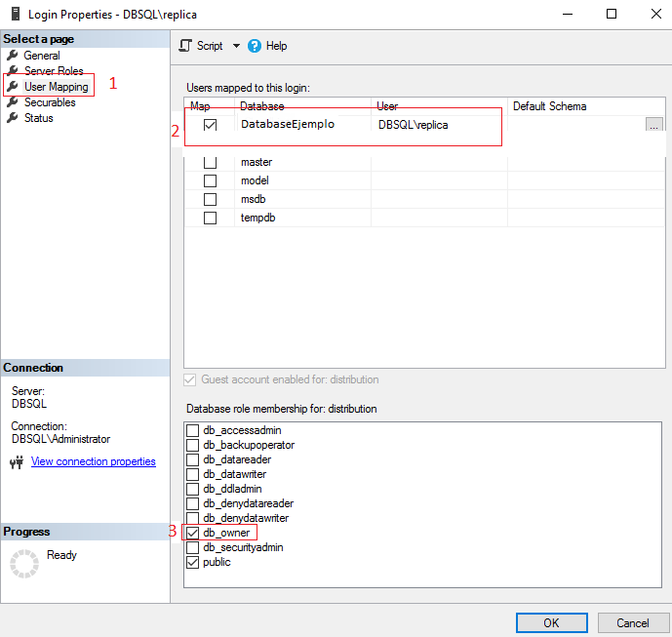Click the Script toolbar icon
The width and height of the screenshot is (672, 637).
(185, 46)
